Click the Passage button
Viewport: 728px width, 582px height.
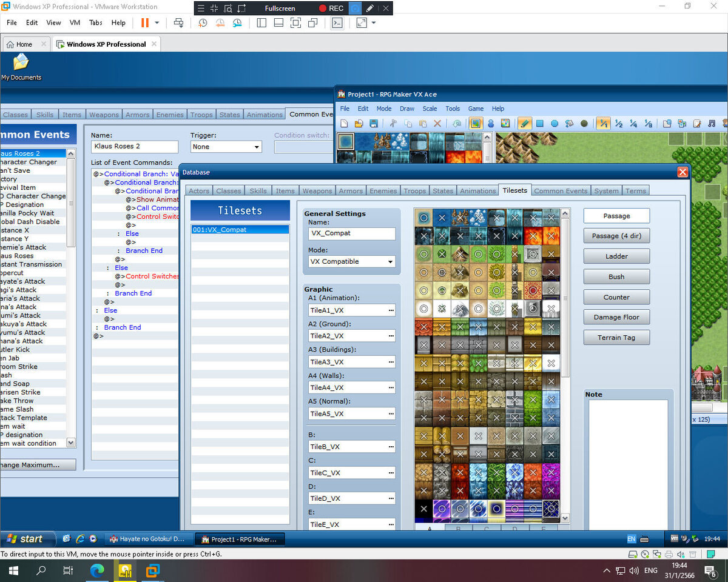616,216
